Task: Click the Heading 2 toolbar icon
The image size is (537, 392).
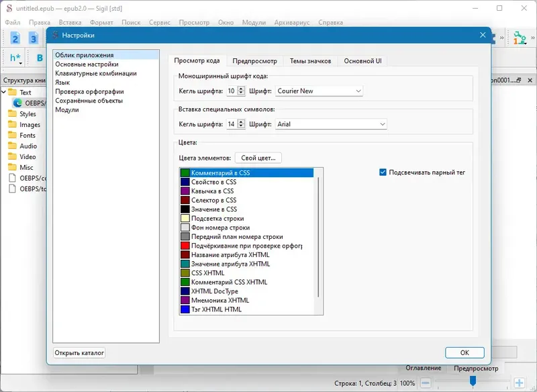Action: pyautogui.click(x=15, y=38)
